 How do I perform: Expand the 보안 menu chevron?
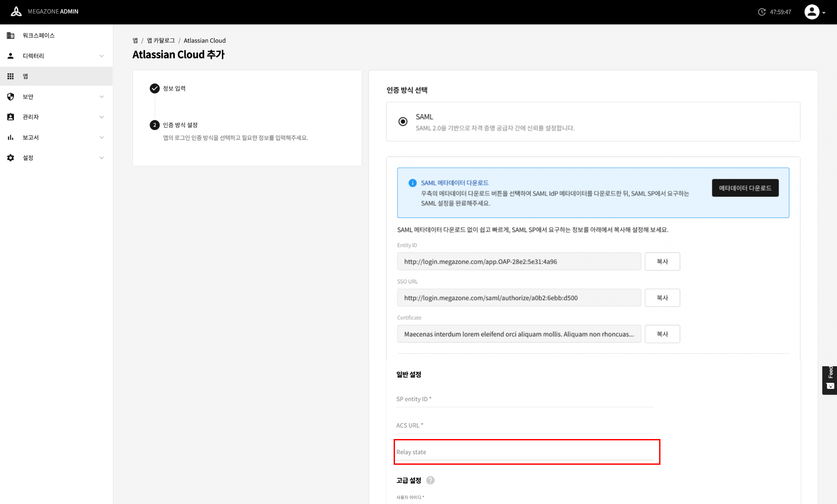tap(102, 97)
